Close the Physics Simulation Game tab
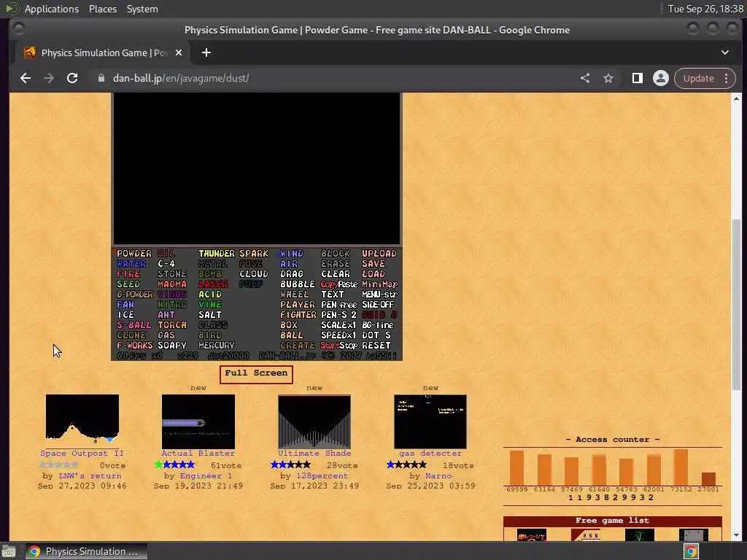This screenshot has height=560, width=747. [x=179, y=52]
